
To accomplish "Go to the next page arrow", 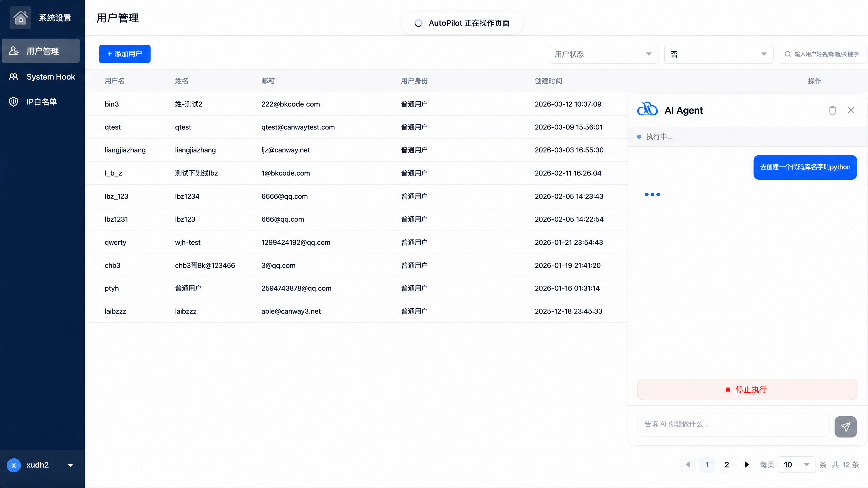I will click(746, 465).
